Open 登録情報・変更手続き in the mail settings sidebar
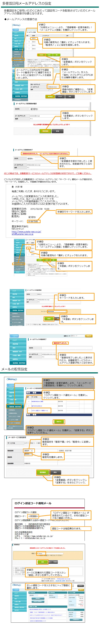The image size is (102, 644). point(15,407)
